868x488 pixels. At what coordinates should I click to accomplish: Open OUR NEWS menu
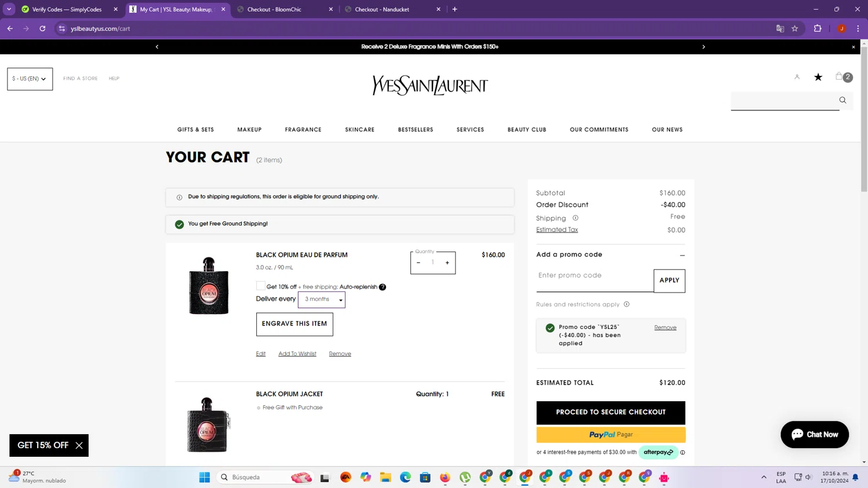coord(667,130)
